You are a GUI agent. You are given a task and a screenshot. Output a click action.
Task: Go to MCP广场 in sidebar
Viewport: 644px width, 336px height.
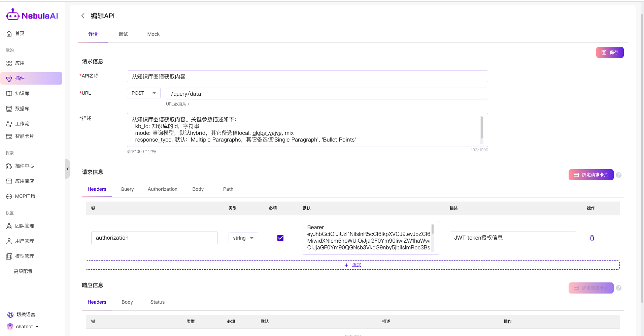click(x=25, y=196)
